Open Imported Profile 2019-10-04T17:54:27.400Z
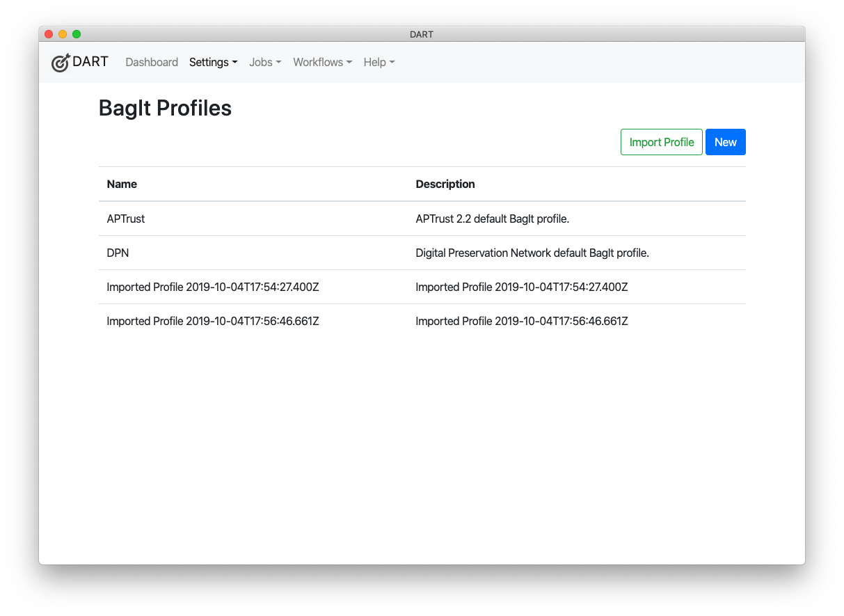The height and width of the screenshot is (616, 844). [x=213, y=287]
